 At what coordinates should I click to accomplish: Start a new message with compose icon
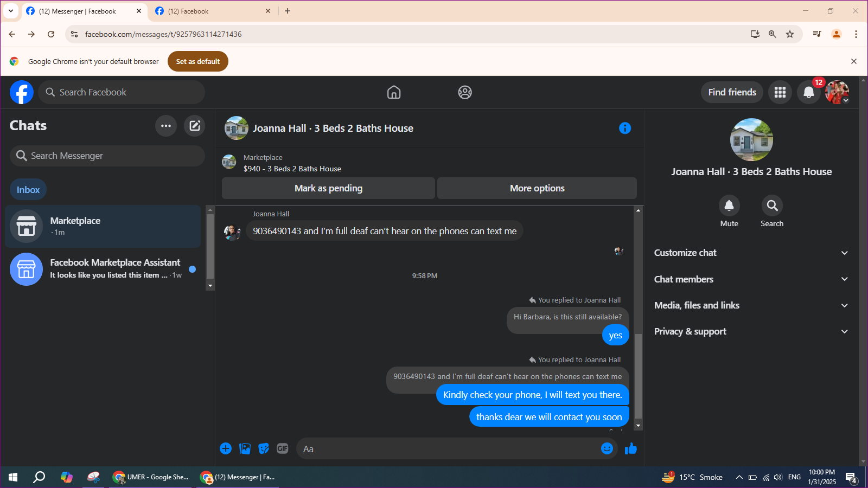point(194,126)
